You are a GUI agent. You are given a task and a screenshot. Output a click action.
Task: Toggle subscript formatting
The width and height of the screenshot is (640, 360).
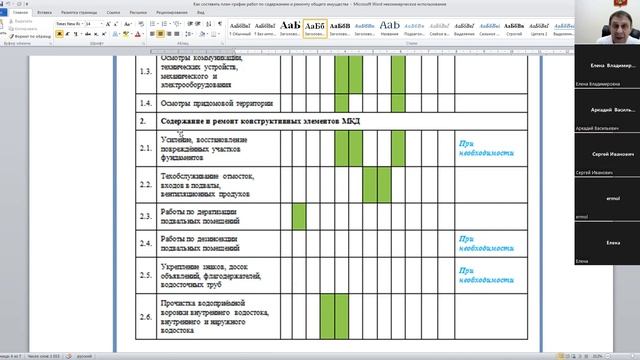point(96,34)
